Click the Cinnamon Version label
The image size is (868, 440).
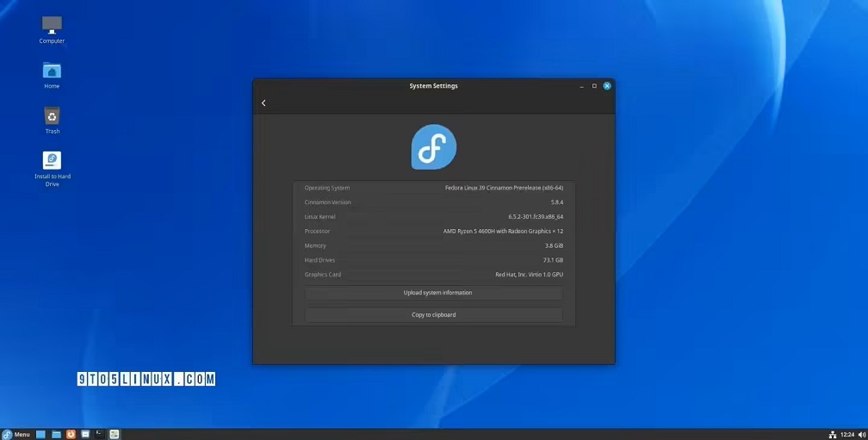click(x=328, y=202)
